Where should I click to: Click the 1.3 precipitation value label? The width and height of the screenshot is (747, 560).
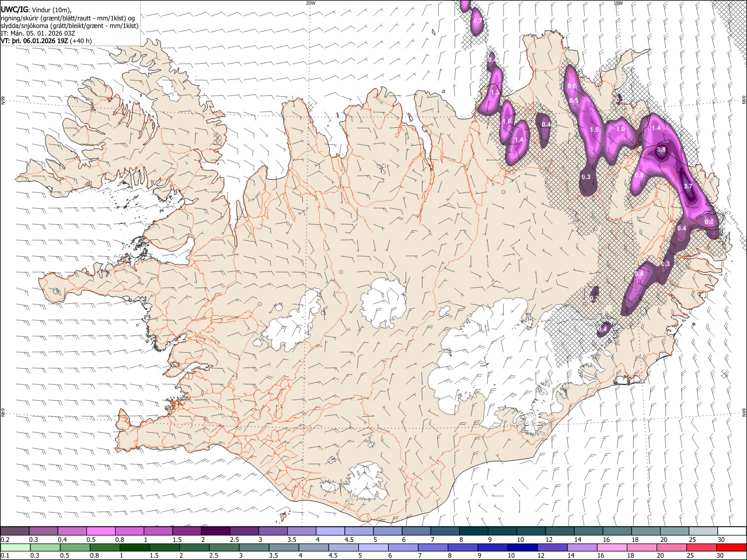[x=495, y=93]
